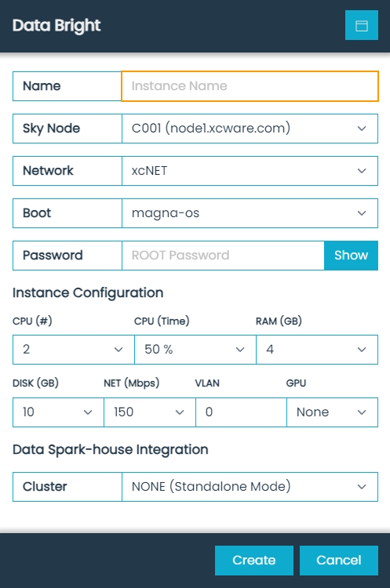Click the VLAN input field
390x588 pixels.
(241, 412)
